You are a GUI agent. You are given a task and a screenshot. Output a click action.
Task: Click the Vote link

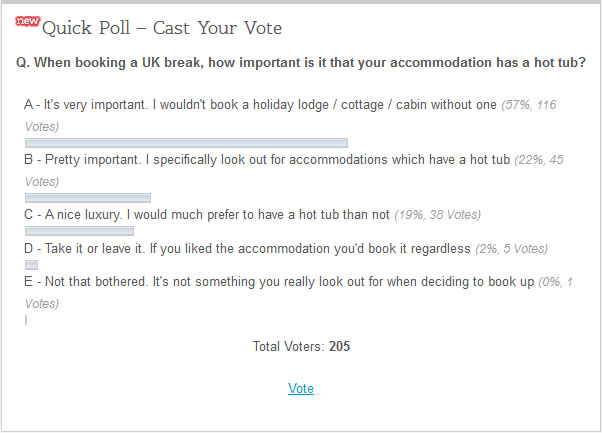[301, 388]
